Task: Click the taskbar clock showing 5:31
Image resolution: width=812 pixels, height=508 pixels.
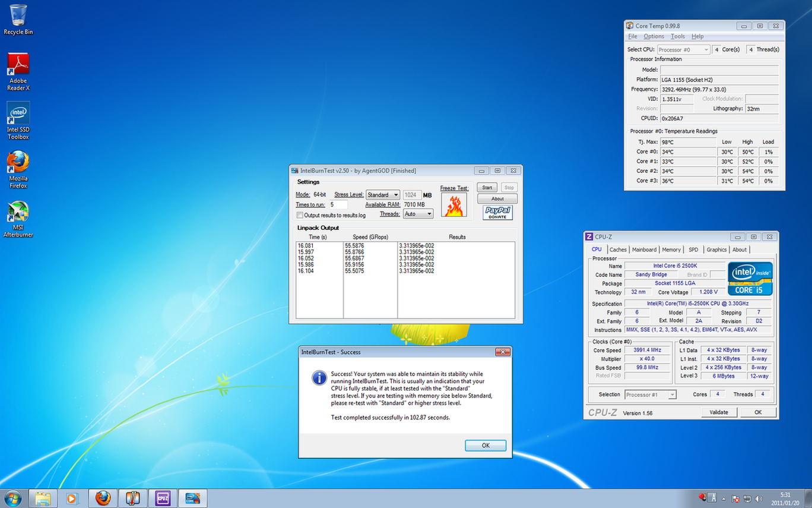Action: tap(785, 498)
